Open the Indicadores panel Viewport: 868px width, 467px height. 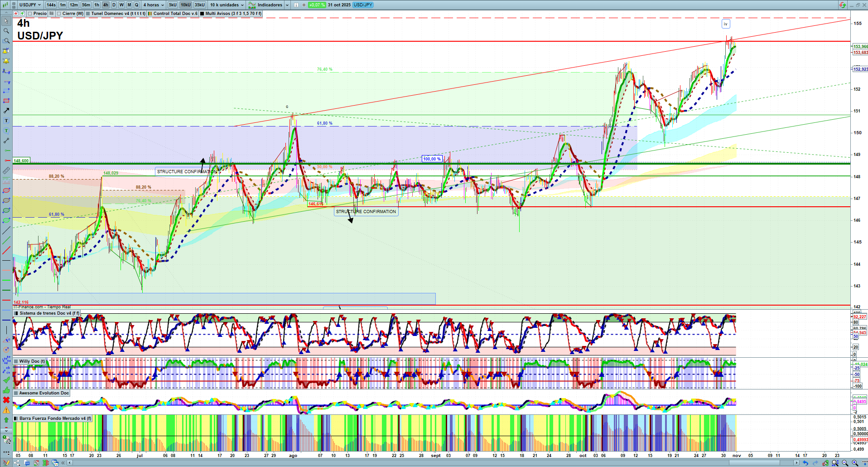coord(269,5)
